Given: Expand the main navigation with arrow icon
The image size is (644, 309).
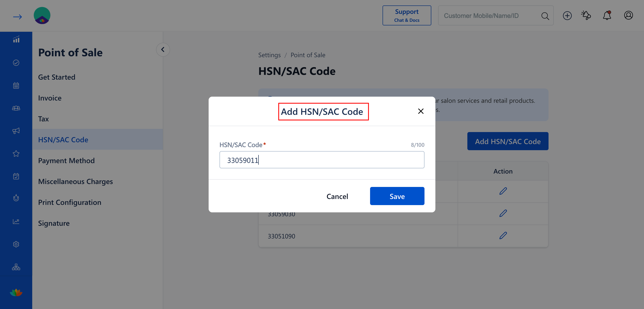Looking at the screenshot, I should 17,17.
